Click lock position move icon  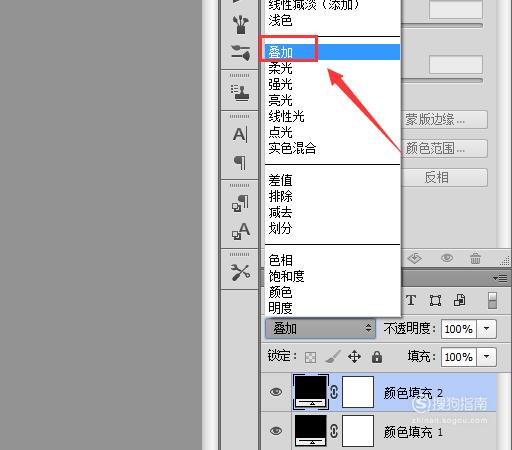coord(354,357)
